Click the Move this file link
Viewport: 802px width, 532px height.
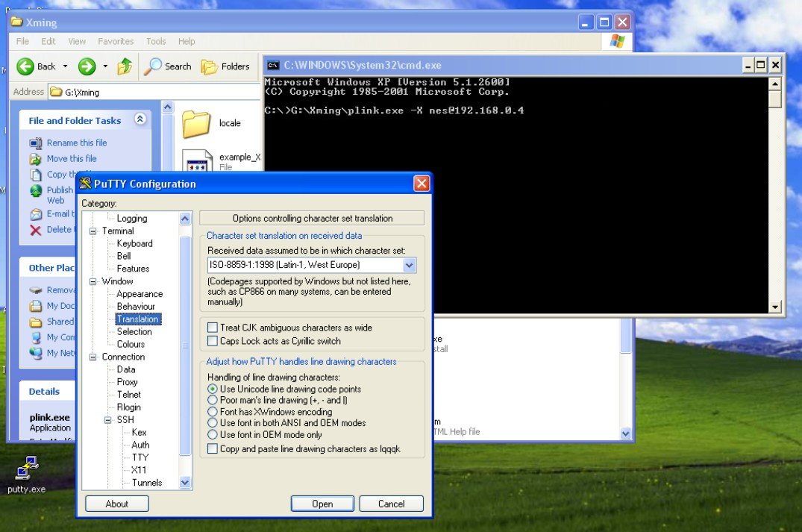pyautogui.click(x=72, y=159)
